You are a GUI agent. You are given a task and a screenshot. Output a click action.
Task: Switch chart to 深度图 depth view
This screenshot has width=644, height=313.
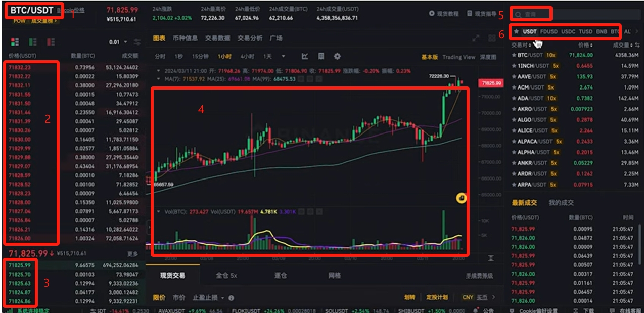488,57
